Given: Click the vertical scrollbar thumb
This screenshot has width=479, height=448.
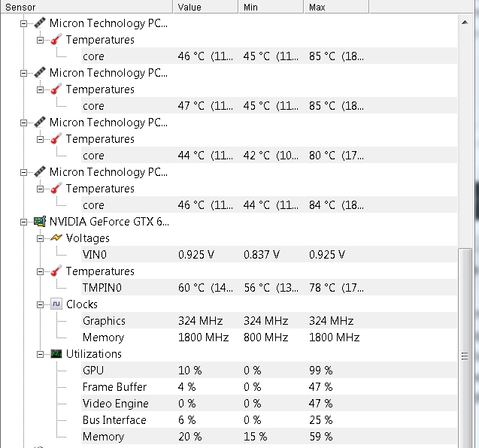Looking at the screenshot, I should pyautogui.click(x=465, y=348).
